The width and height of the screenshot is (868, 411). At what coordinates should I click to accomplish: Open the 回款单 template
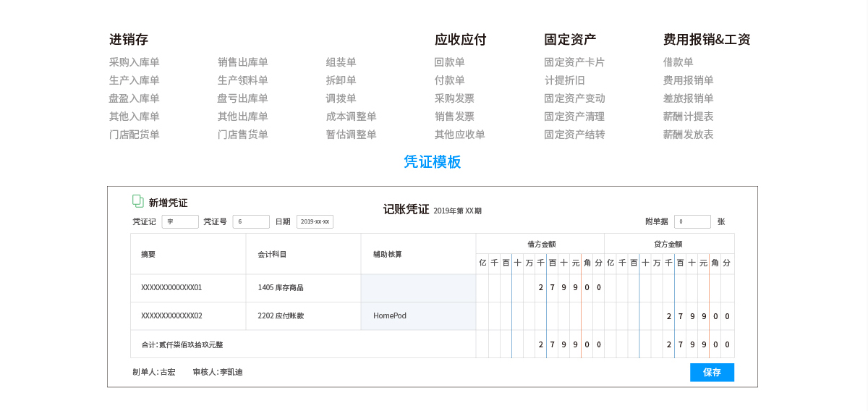pos(450,62)
